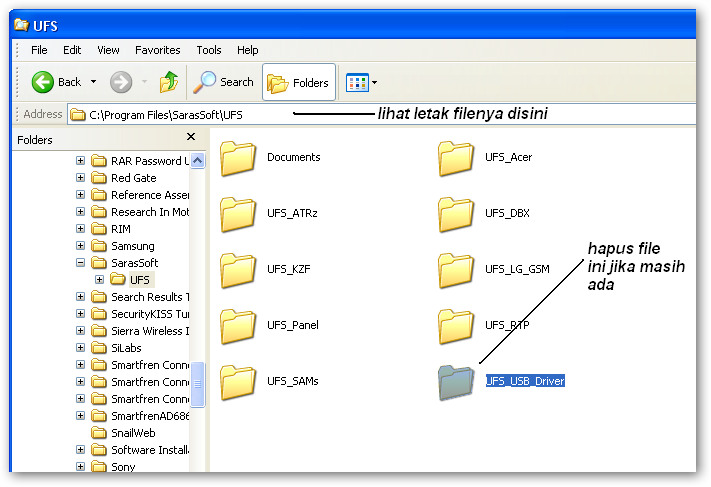Open the Edit menu
The width and height of the screenshot is (711, 487).
72,50
